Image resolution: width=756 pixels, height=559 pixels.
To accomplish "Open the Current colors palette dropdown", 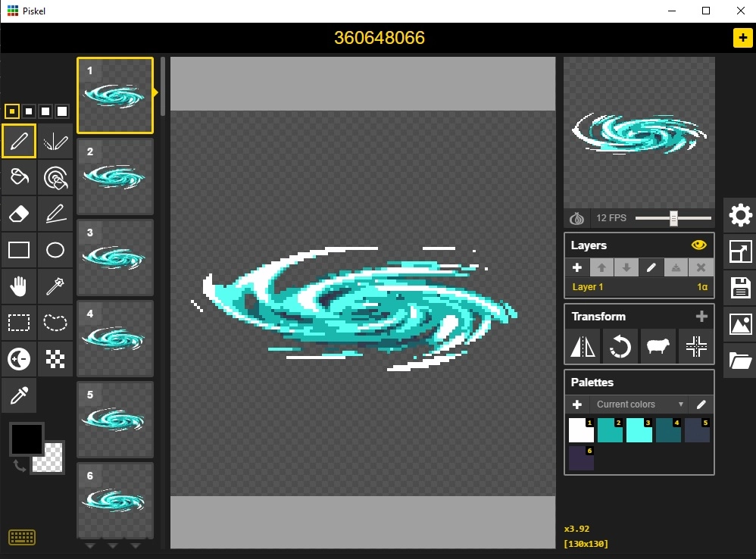I will 639,404.
